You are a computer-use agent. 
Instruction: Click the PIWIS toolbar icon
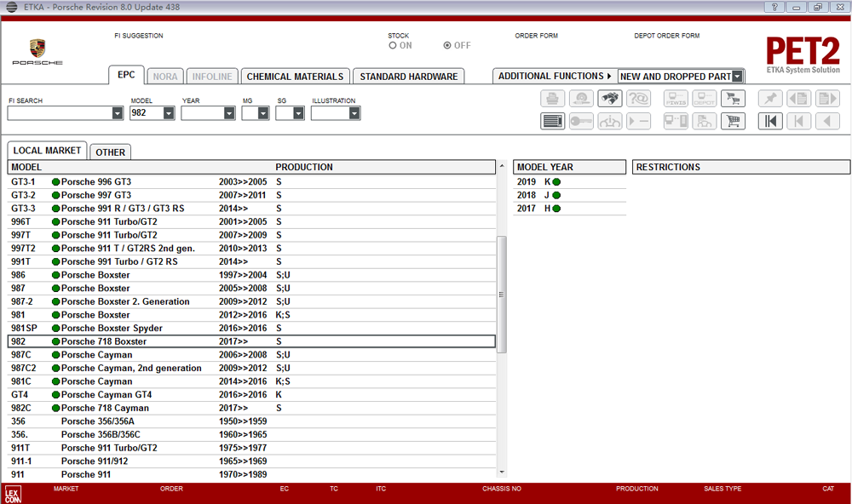click(676, 99)
